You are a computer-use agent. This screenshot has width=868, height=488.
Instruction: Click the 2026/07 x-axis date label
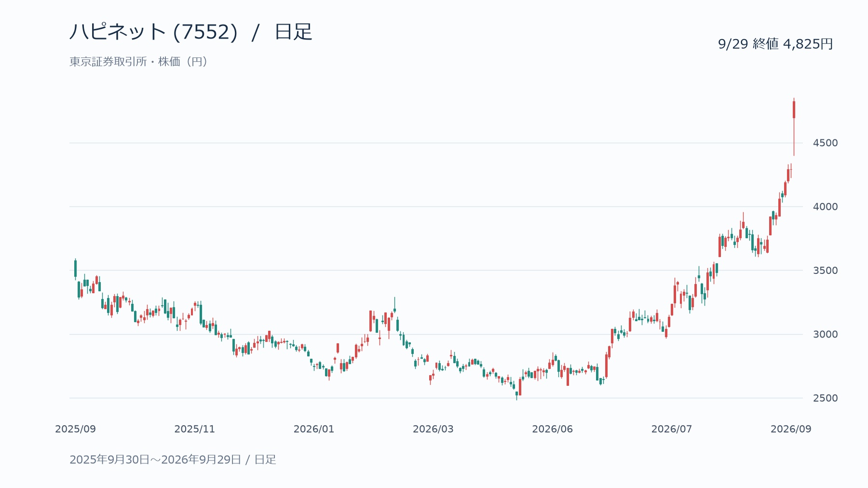pyautogui.click(x=672, y=429)
